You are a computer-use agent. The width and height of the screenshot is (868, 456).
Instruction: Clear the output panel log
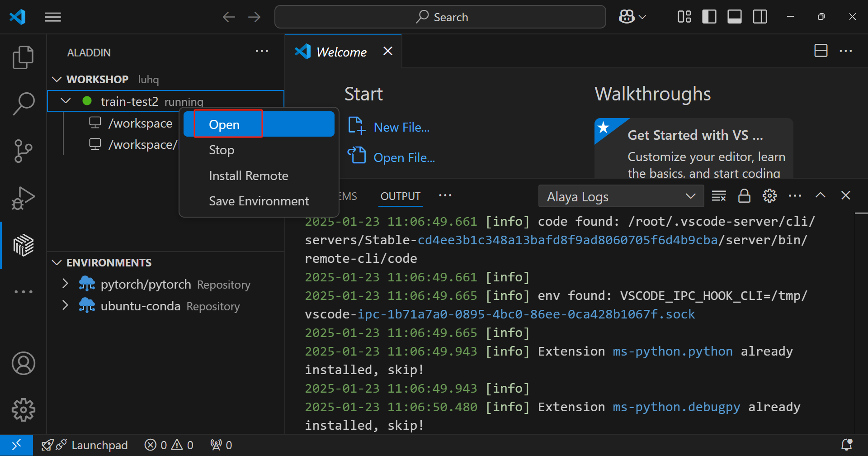(718, 196)
